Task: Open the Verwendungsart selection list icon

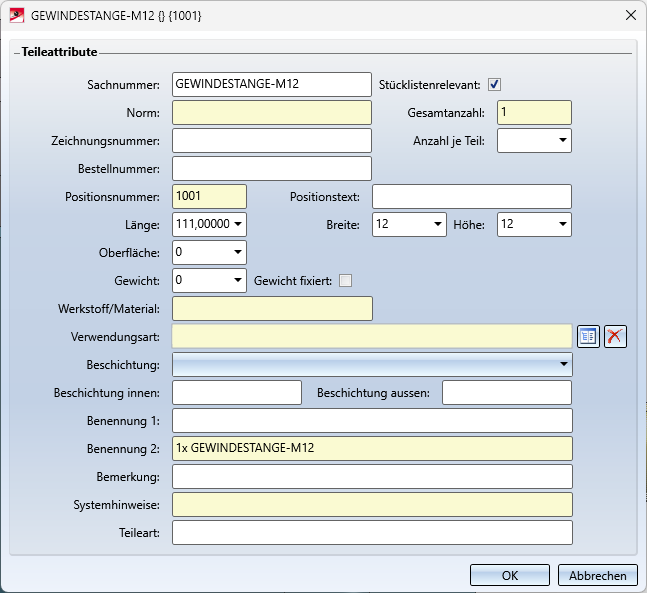Action: click(588, 336)
